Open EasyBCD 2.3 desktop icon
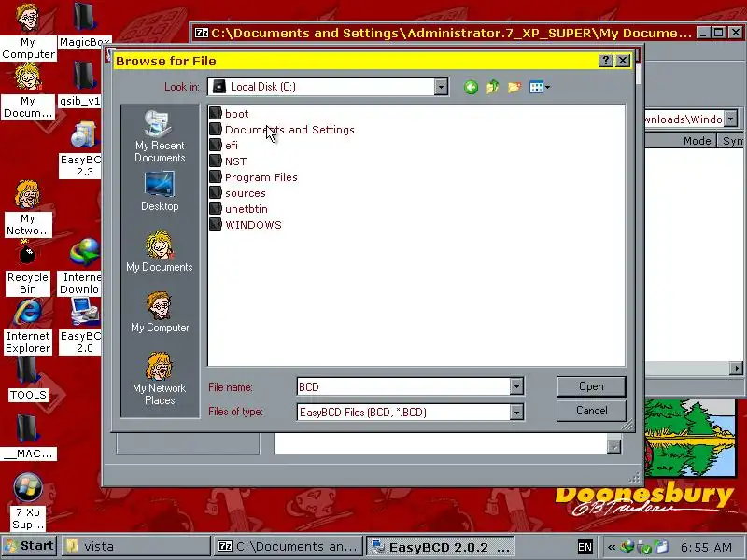This screenshot has height=560, width=747. pyautogui.click(x=82, y=149)
